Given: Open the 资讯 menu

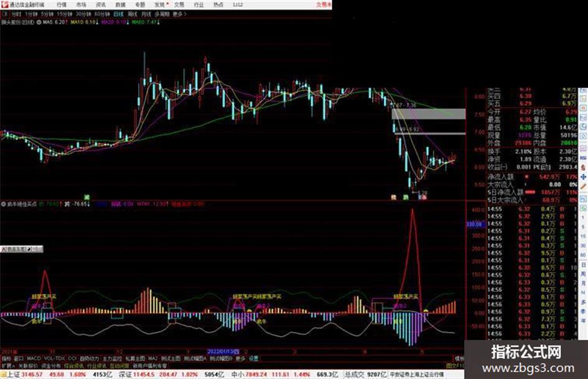Looking at the screenshot, I should [x=101, y=4].
